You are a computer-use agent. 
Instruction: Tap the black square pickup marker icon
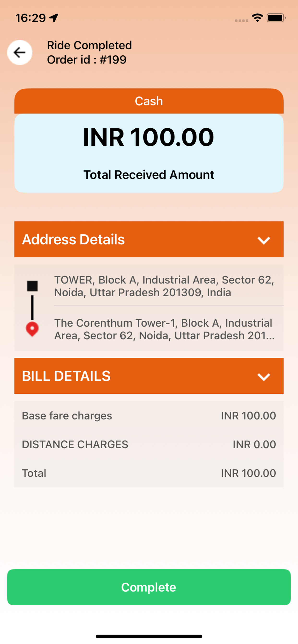(x=32, y=286)
